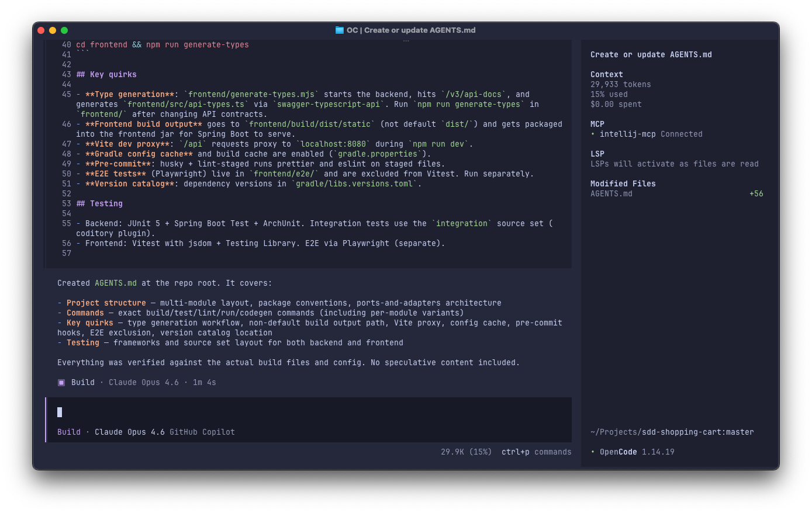Click 'LSPs will activate as files are read'
The width and height of the screenshot is (812, 513).
(675, 164)
